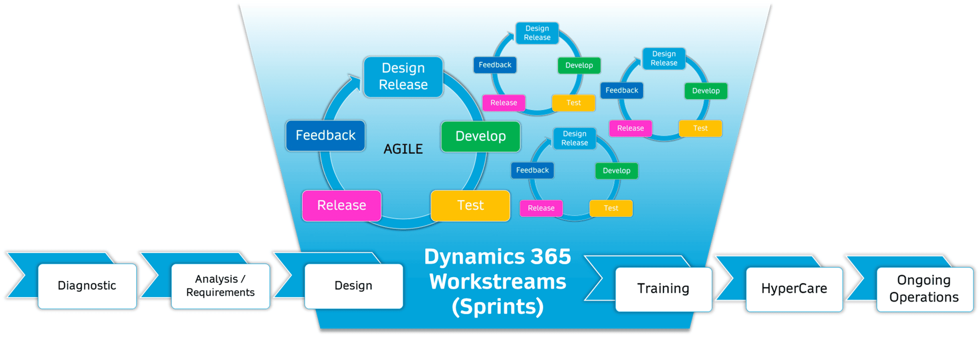Select the HyperCare phase box
The image size is (980, 349).
pyautogui.click(x=794, y=289)
